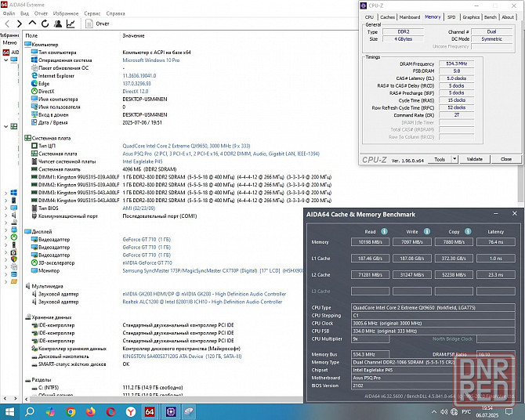525x420 pixels.
Task: Open the Отчёт menu in menu bar
Action: (x=41, y=13)
